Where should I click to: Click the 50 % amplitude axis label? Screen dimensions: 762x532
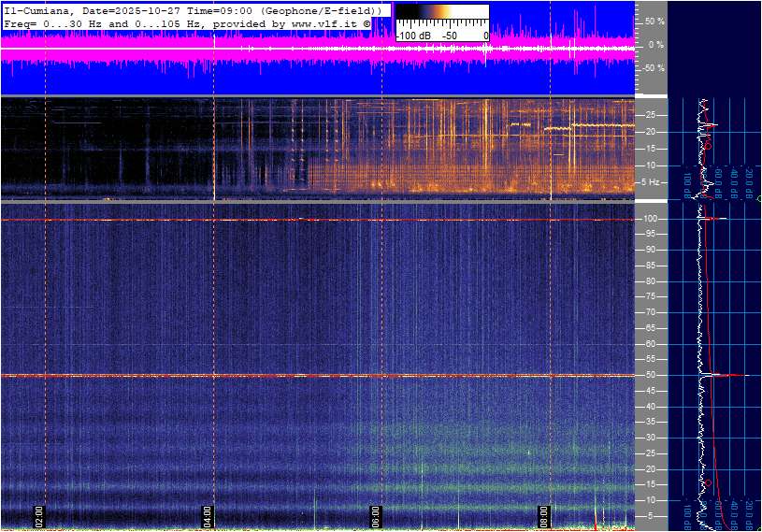654,21
